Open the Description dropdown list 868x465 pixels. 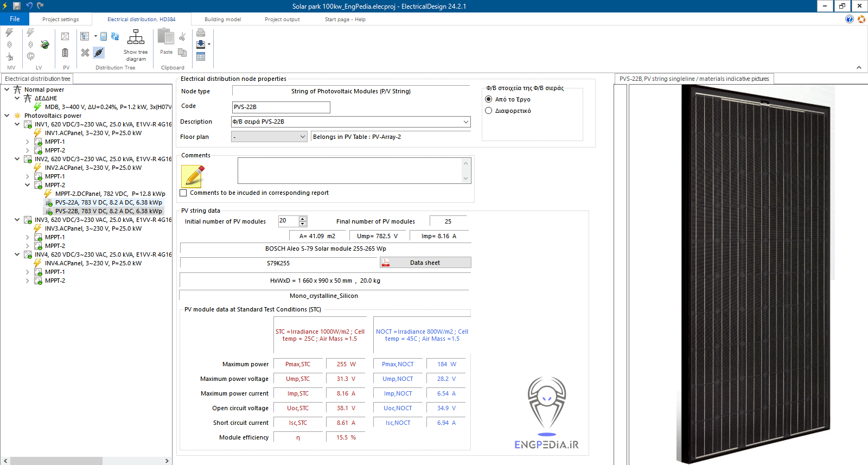(x=465, y=122)
